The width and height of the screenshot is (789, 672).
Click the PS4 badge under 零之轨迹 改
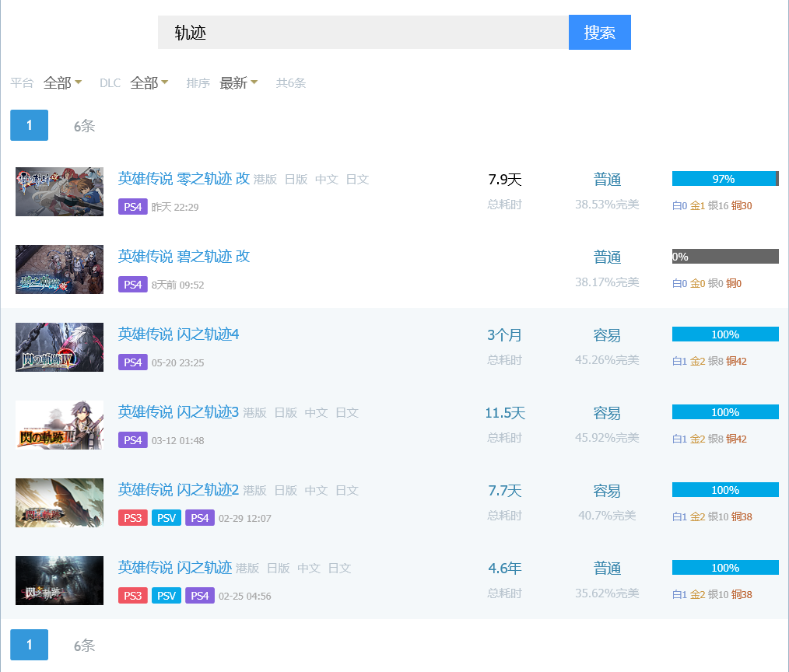pos(132,207)
